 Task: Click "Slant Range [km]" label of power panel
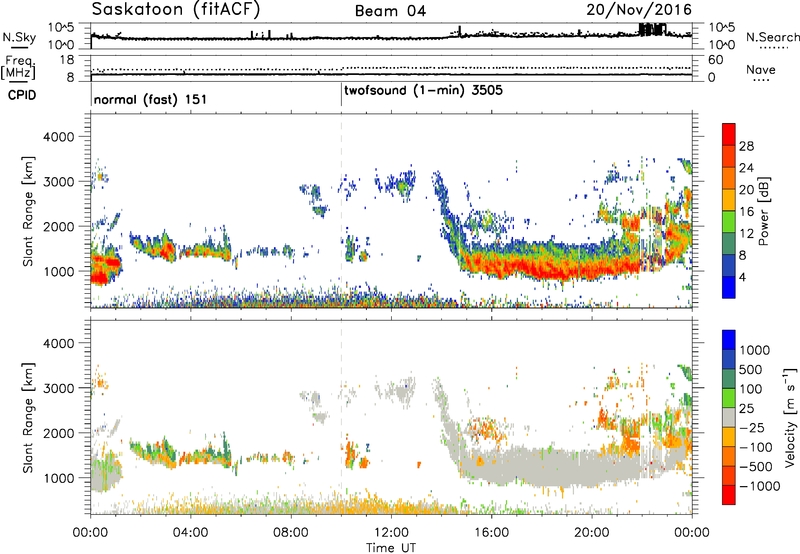(x=28, y=211)
